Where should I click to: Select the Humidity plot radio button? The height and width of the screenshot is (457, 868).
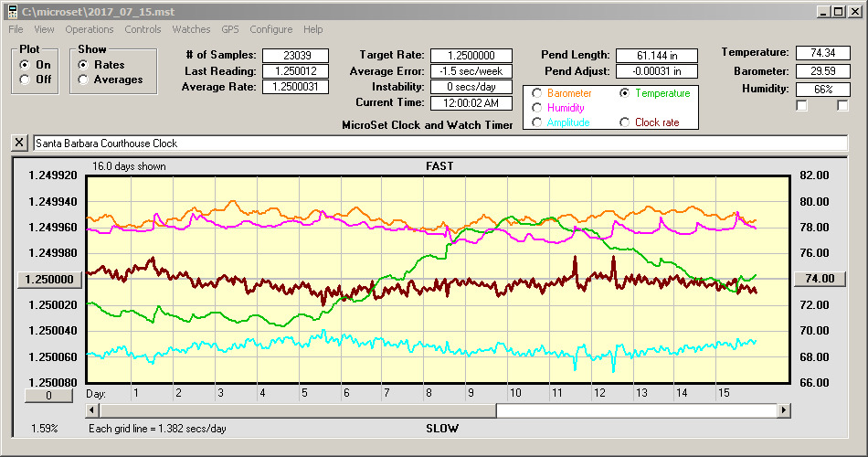537,108
